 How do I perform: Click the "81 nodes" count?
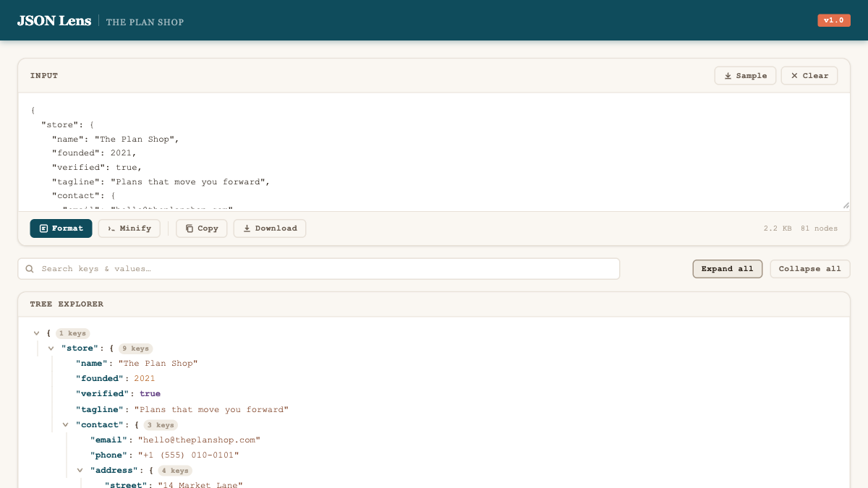coord(819,228)
